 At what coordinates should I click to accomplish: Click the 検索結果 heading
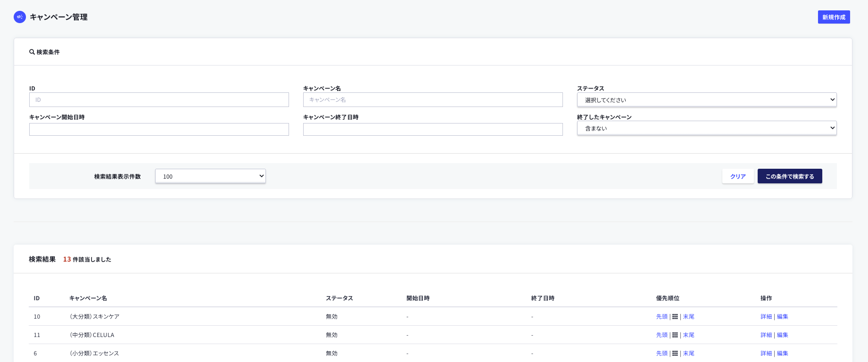(42, 259)
